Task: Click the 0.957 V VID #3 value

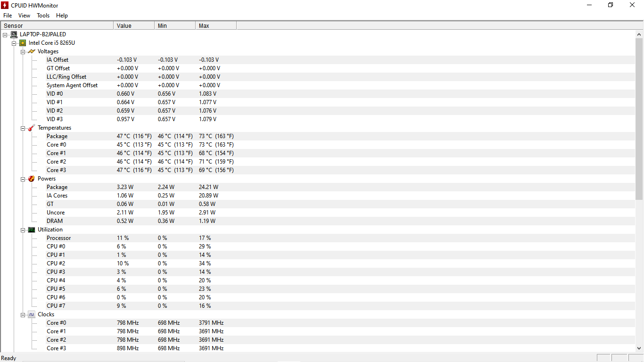Action: 125,119
